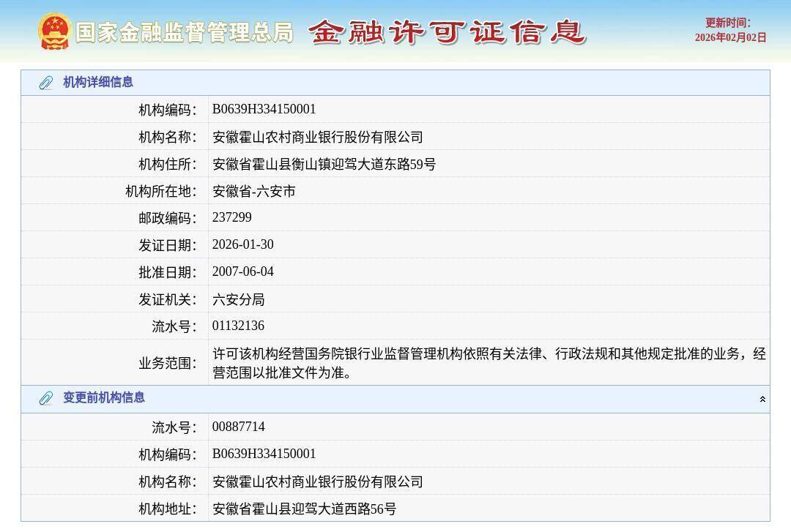This screenshot has width=791, height=532.
Task: Click postal code 237299
Action: pyautogui.click(x=231, y=217)
